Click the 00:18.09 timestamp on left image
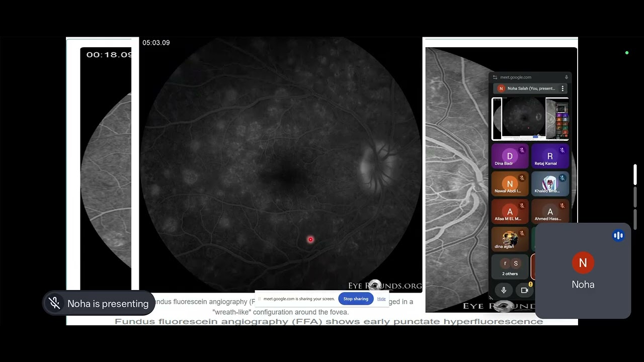 [109, 54]
